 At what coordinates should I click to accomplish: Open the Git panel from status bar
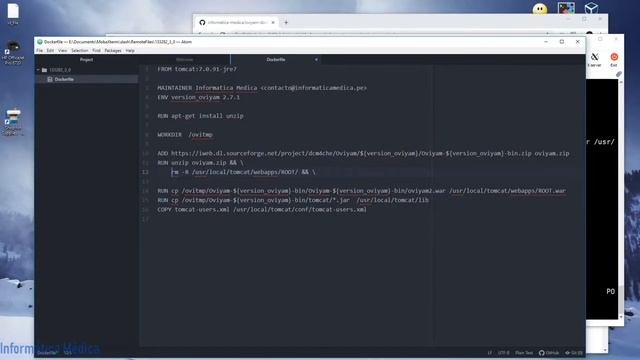pos(573,353)
